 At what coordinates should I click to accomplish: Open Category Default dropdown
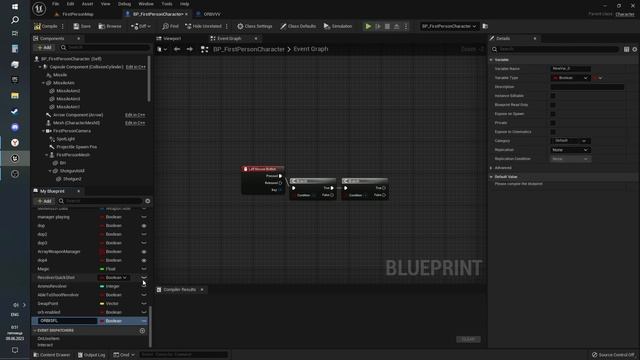[x=571, y=141]
